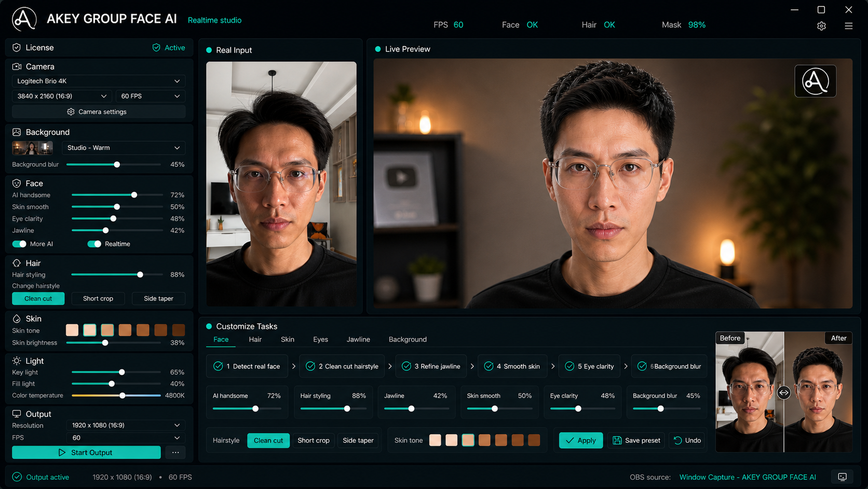The height and width of the screenshot is (489, 868).
Task: Click the background thumbnail preview
Action: click(x=32, y=148)
